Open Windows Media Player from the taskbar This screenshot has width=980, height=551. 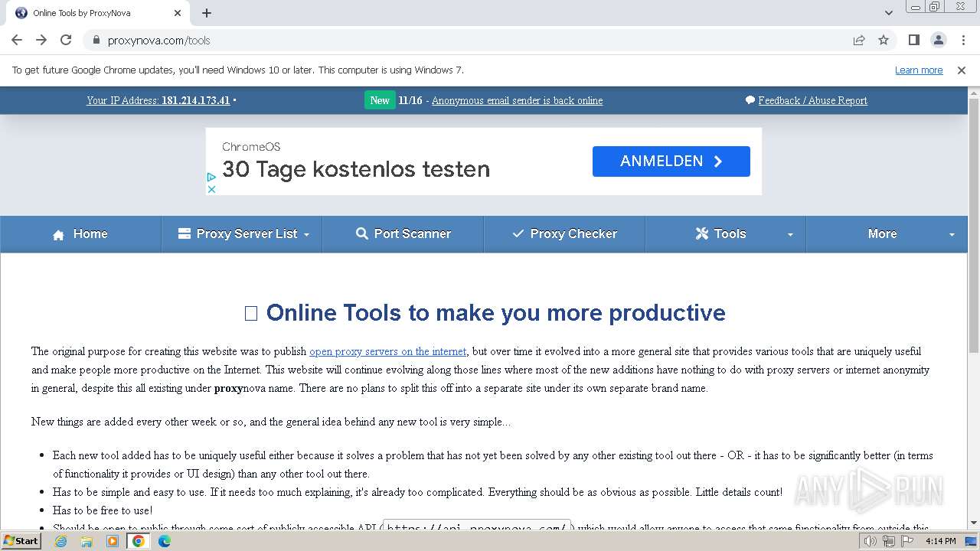(113, 541)
